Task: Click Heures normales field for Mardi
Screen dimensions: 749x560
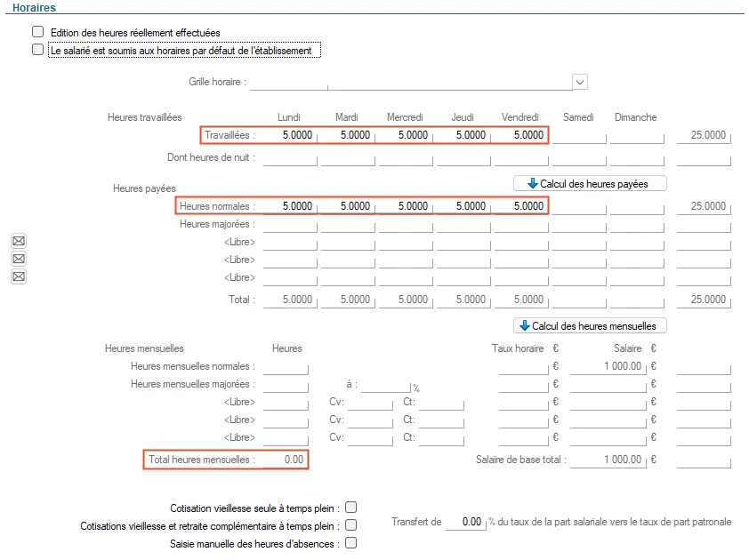Action: [x=348, y=206]
